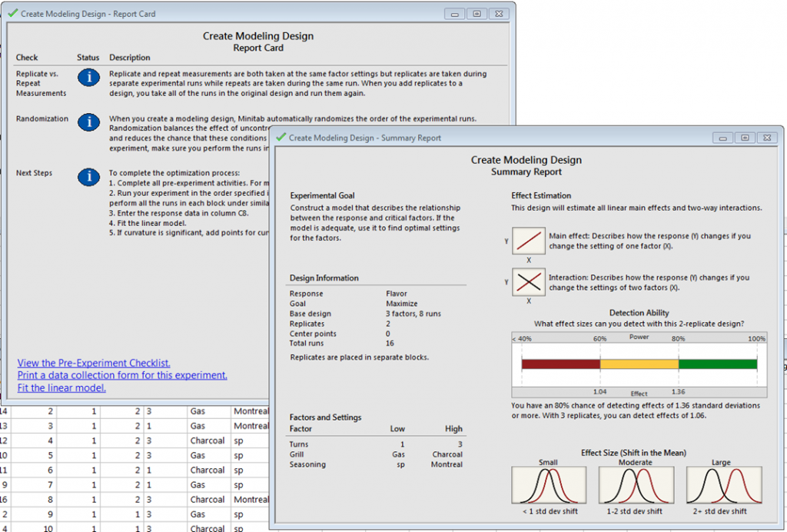
Task: Select the Charcoal cell in worksheet row 8
Action: 209,500
